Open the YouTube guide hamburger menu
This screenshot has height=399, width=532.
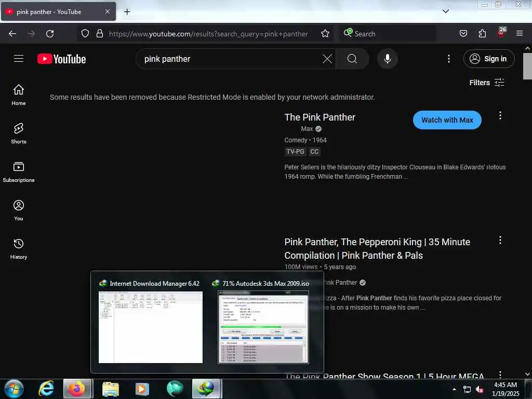click(19, 59)
